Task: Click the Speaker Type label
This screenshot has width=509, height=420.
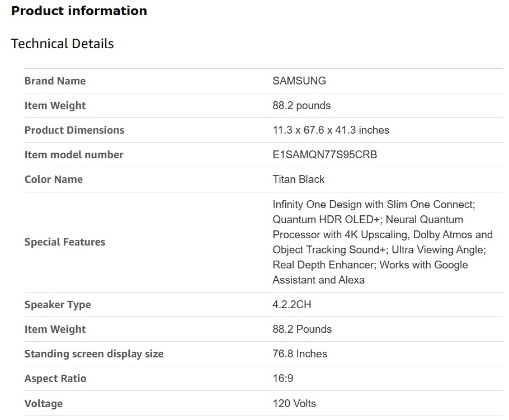Action: [58, 304]
